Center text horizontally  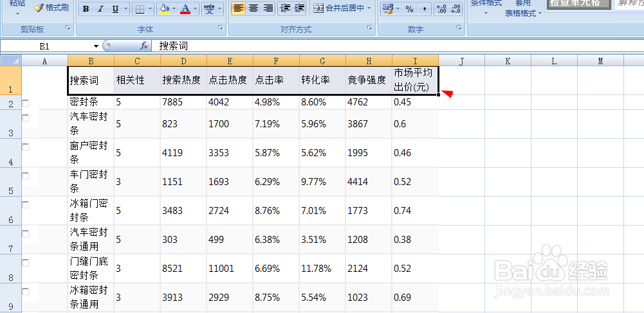click(x=253, y=8)
